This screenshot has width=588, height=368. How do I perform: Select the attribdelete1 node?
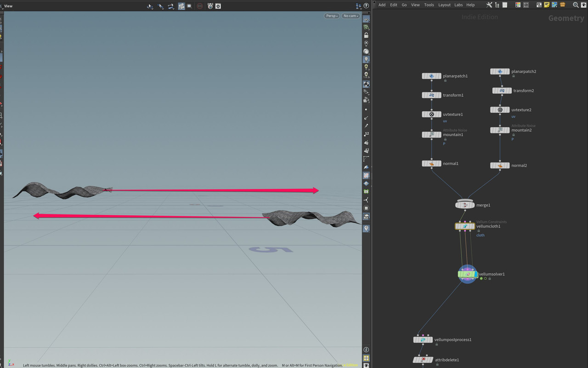(423, 360)
